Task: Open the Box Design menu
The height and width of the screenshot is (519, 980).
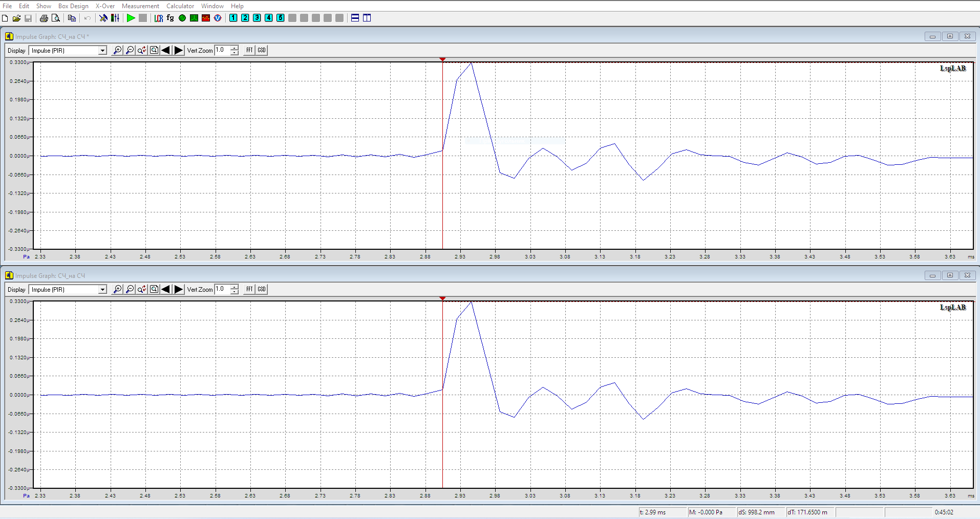Action: 73,6
